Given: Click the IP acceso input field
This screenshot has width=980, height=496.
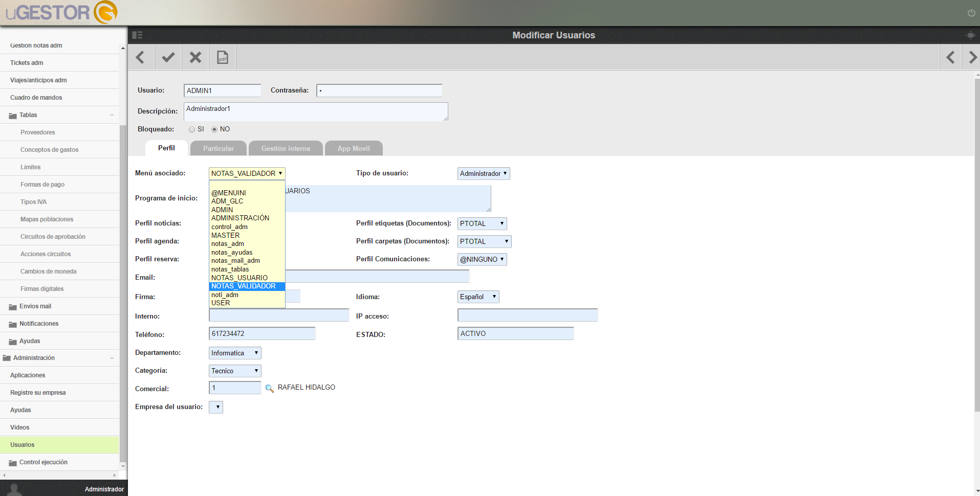Looking at the screenshot, I should click(528, 315).
